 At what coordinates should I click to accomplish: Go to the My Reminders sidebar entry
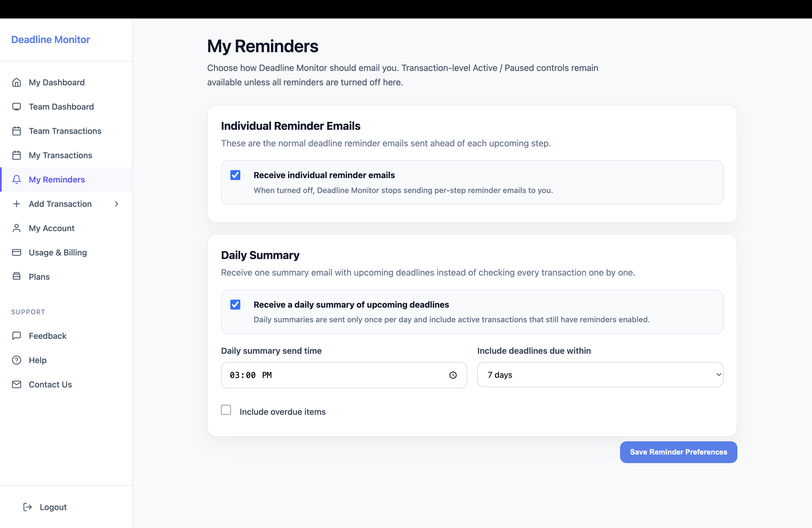pyautogui.click(x=57, y=179)
